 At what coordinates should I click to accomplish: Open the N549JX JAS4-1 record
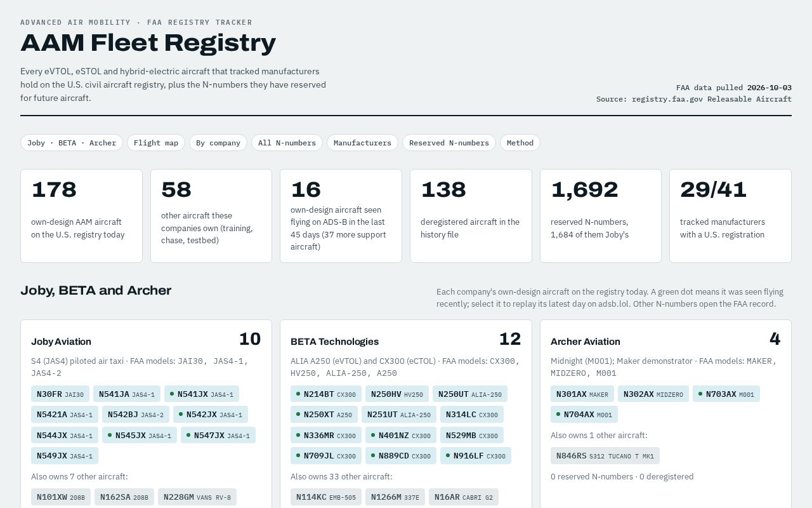pyautogui.click(x=65, y=456)
